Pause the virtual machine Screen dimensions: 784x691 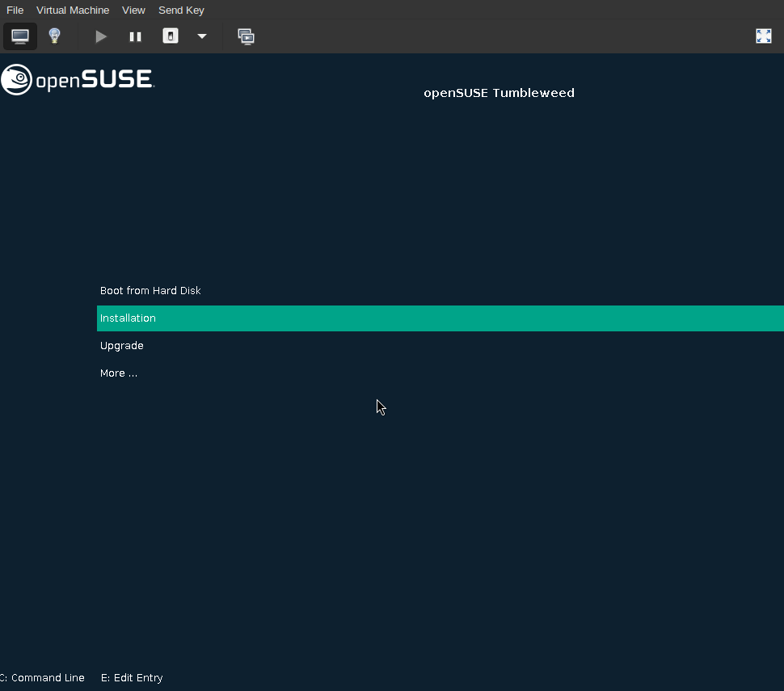click(x=135, y=36)
